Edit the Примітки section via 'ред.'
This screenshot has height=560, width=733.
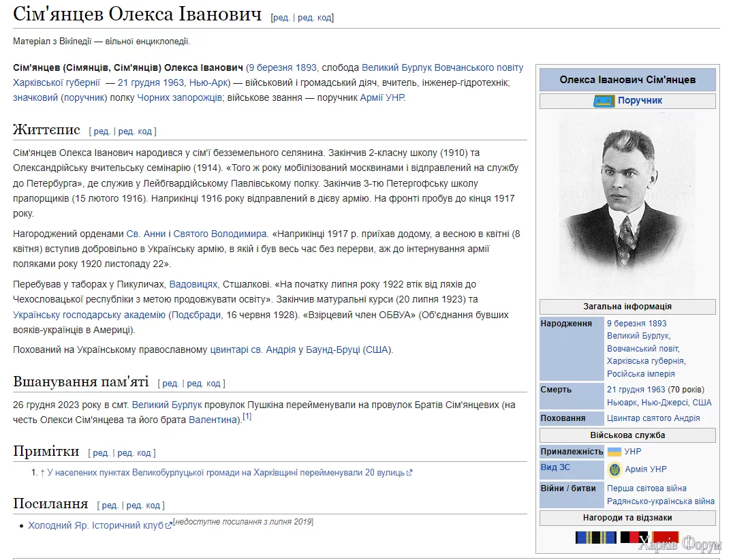click(101, 452)
